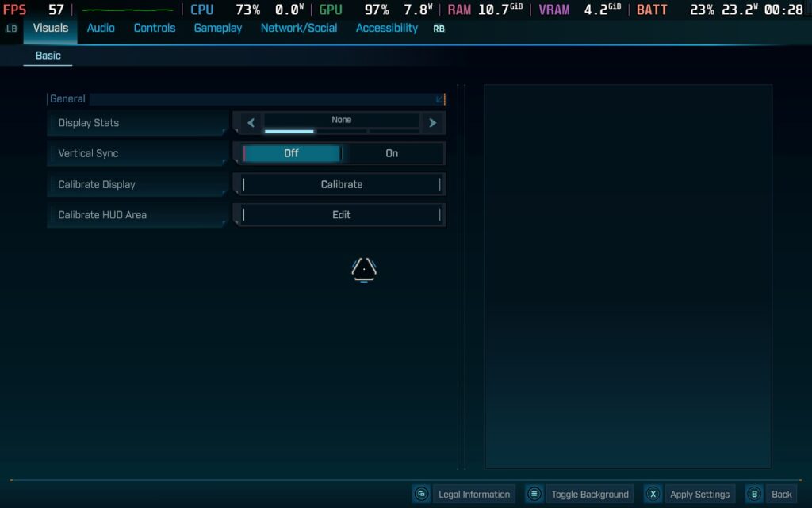The height and width of the screenshot is (508, 812).
Task: Open the Accessibility tab
Action: coord(386,28)
